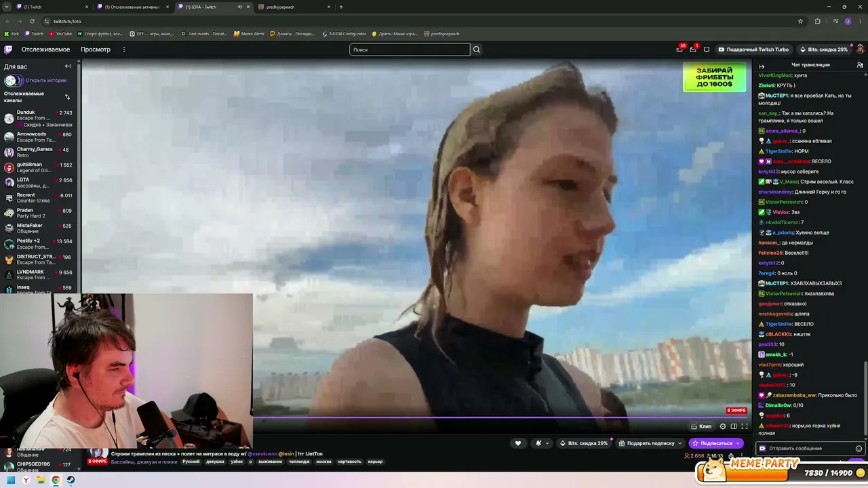Open the video player settings gear
Viewport: 868px width, 488px height.
pyautogui.click(x=723, y=426)
